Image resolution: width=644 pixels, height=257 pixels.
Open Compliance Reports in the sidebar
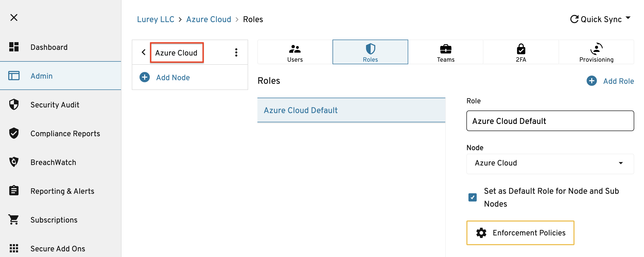tap(65, 134)
